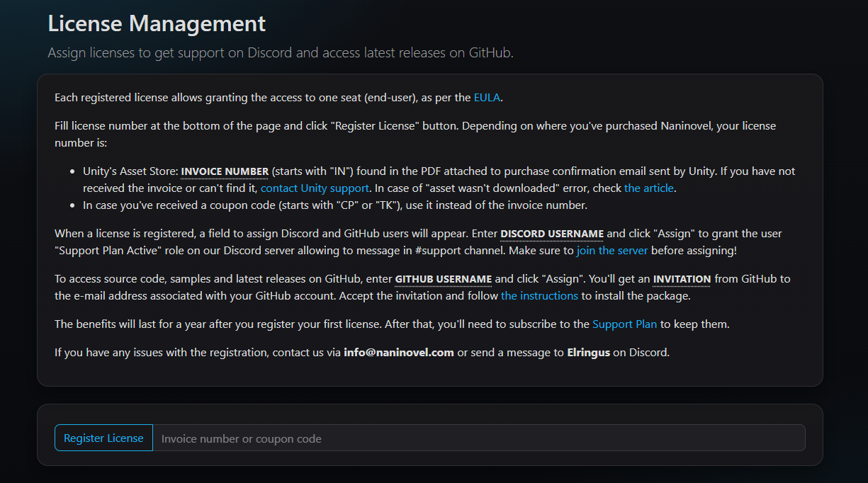Click the bold Elringus Discord name
The width and height of the screenshot is (868, 483).
588,353
